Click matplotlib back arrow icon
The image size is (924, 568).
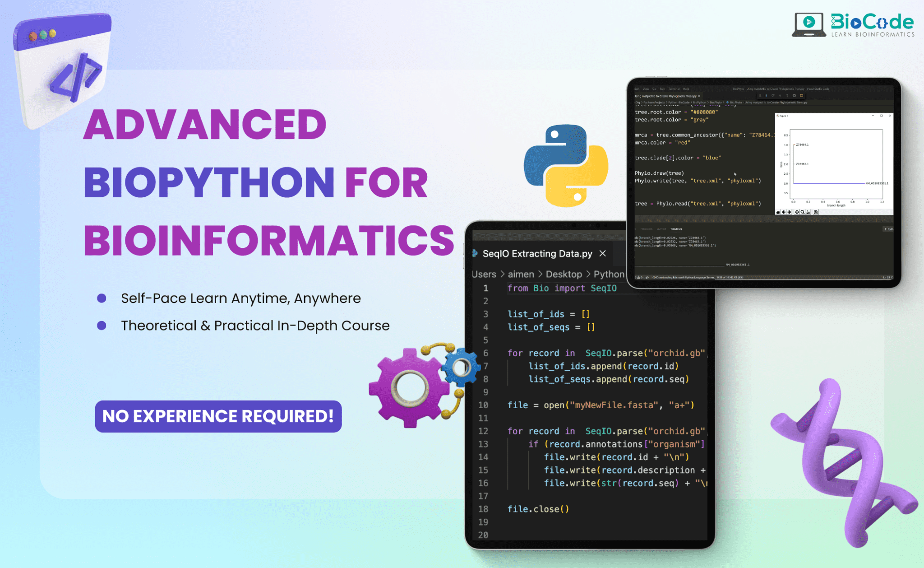pyautogui.click(x=784, y=212)
